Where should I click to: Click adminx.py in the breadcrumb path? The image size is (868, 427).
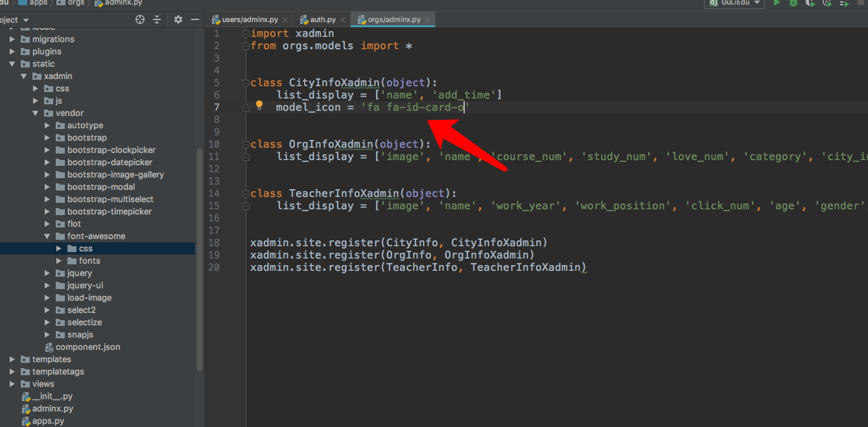coord(119,3)
